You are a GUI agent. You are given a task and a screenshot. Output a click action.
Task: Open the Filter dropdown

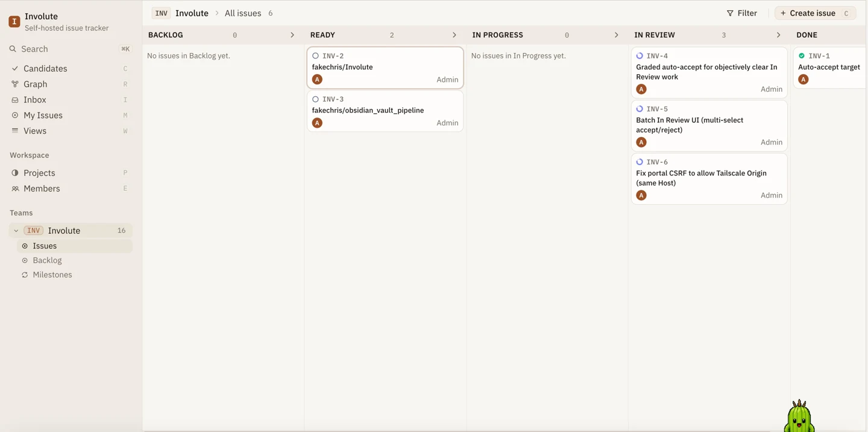741,13
